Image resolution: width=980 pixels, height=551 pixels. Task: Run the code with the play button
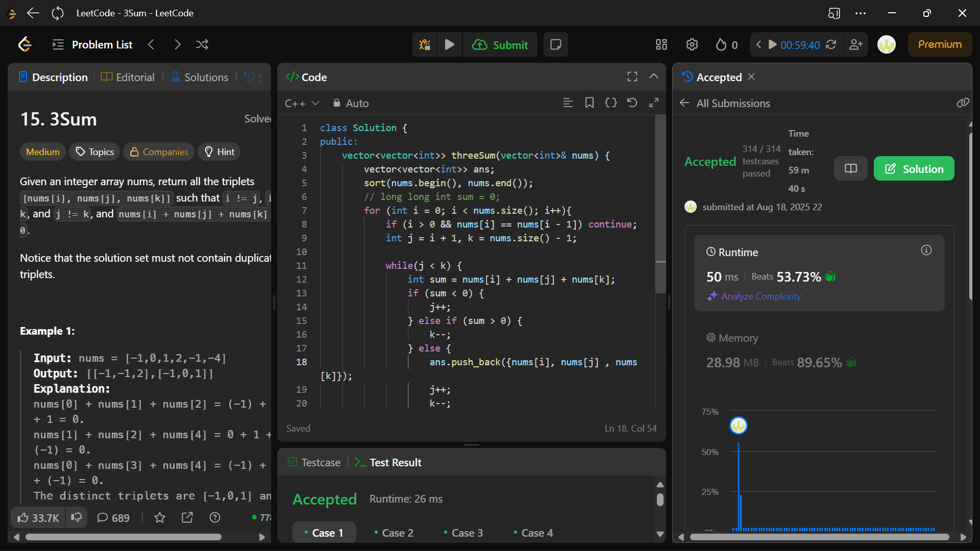tap(450, 45)
